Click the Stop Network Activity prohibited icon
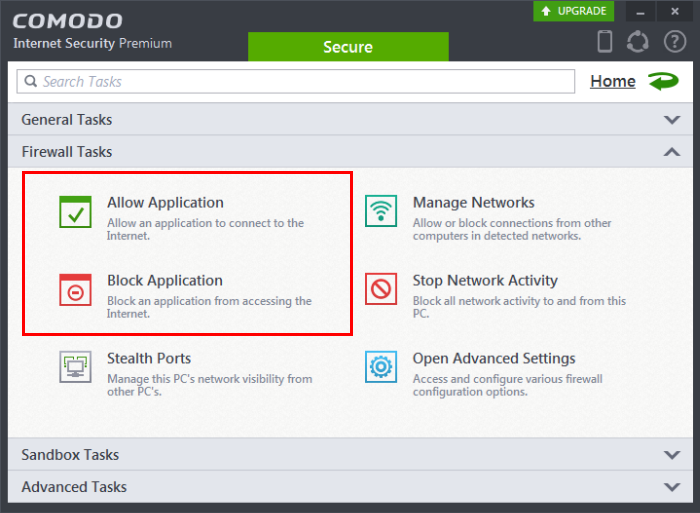The height and width of the screenshot is (513, 700). click(381, 289)
